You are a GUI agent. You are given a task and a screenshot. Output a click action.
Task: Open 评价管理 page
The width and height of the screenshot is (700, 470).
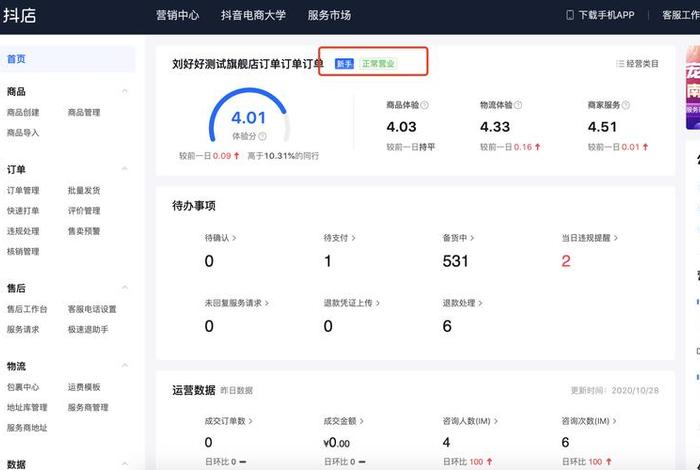(x=84, y=211)
